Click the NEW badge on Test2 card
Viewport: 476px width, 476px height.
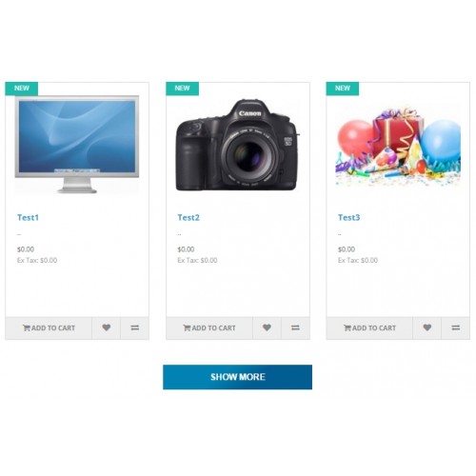[182, 89]
